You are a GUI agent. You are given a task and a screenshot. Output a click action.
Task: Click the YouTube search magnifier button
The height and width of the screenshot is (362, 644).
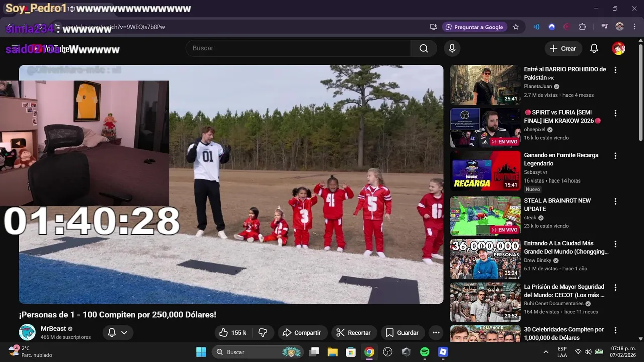(424, 48)
